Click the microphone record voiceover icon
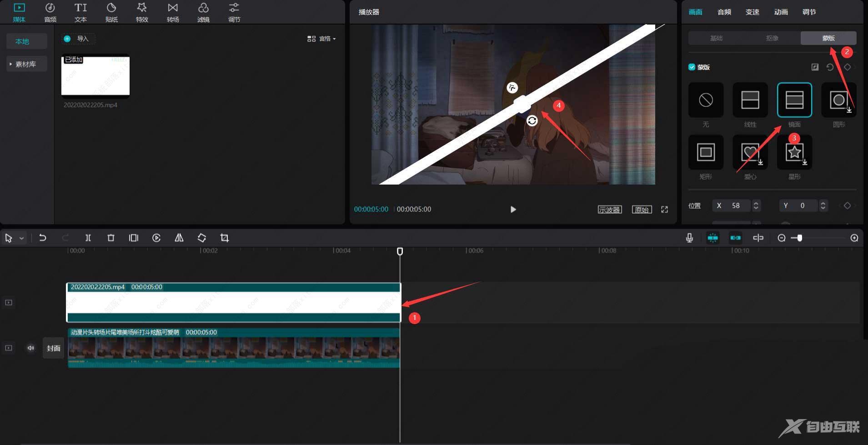Image resolution: width=868 pixels, height=445 pixels. (x=690, y=238)
